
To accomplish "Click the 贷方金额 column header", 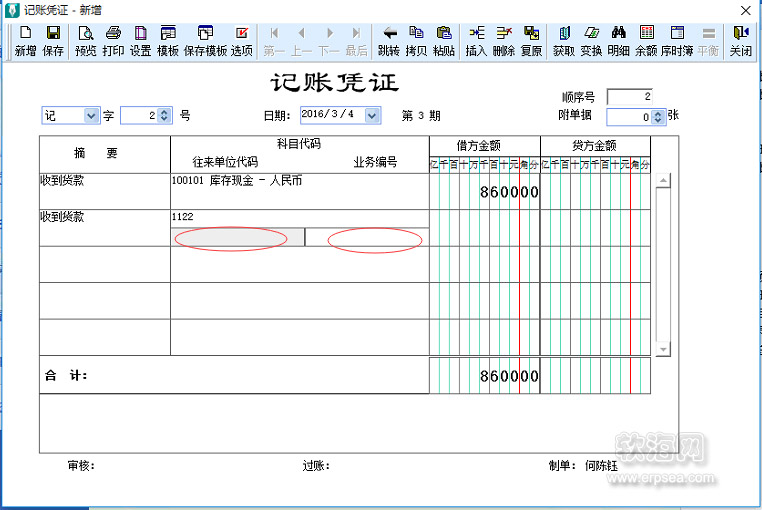I will [594, 145].
